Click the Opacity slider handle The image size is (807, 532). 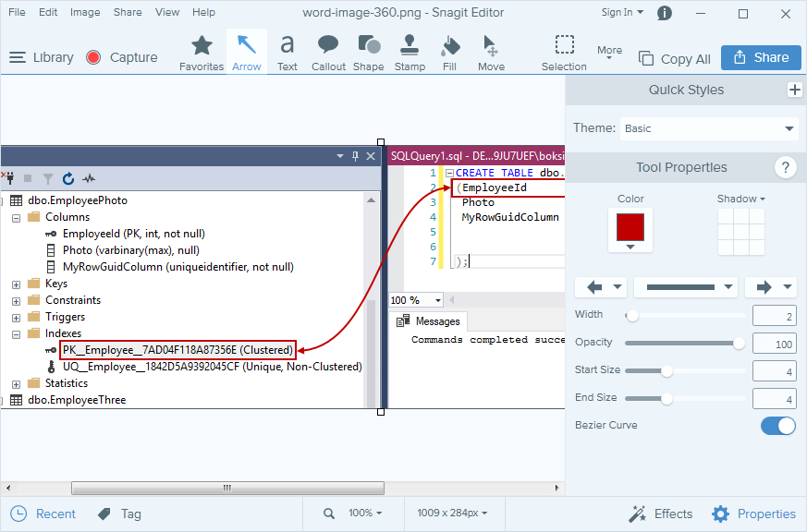click(739, 344)
